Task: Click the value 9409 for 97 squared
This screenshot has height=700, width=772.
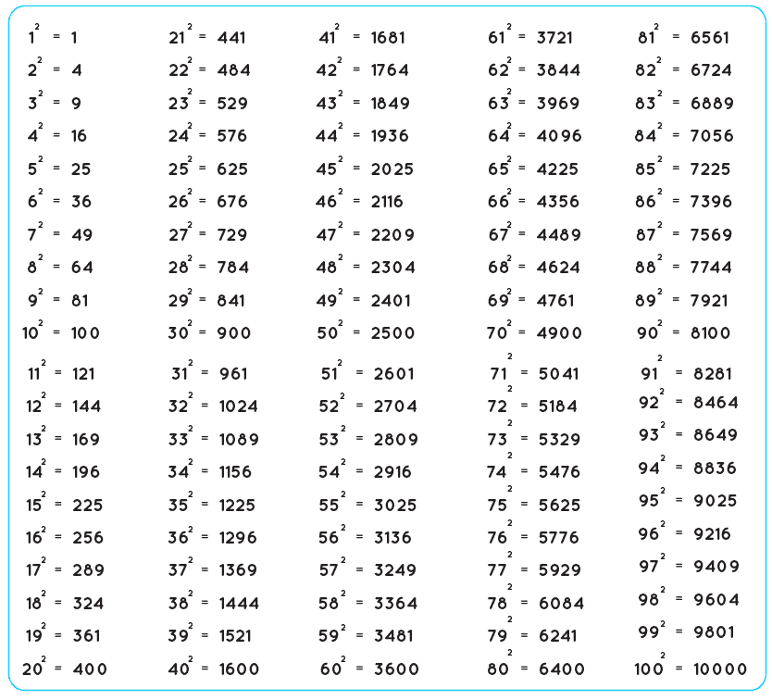Action: (716, 567)
